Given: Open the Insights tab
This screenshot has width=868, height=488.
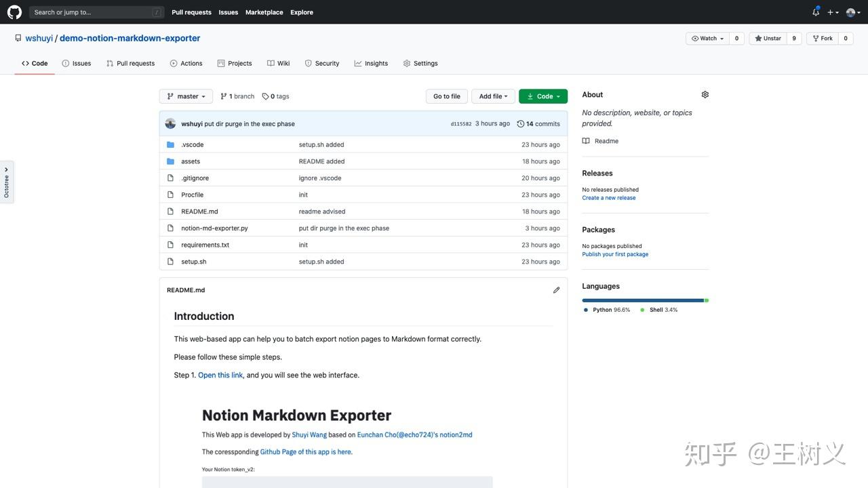Looking at the screenshot, I should [371, 63].
